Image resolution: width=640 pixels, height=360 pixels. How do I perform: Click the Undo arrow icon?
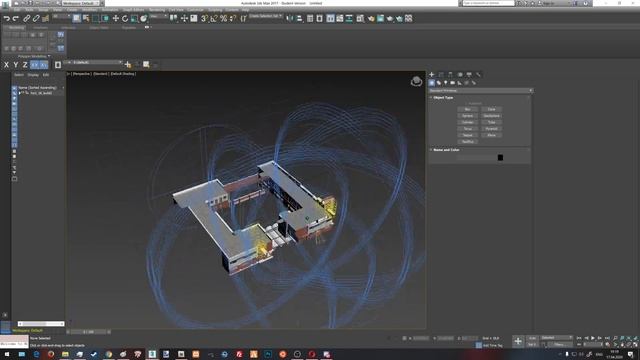[x=7, y=18]
